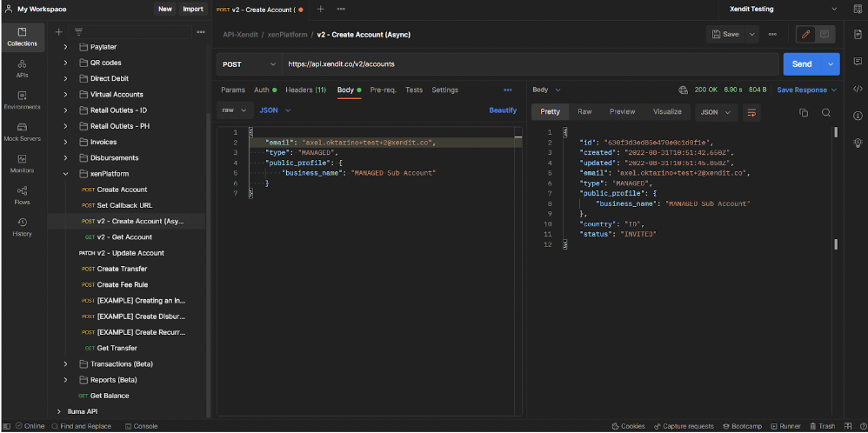Search the response with the magnifier icon
Image resolution: width=868 pixels, height=433 pixels.
826,112
